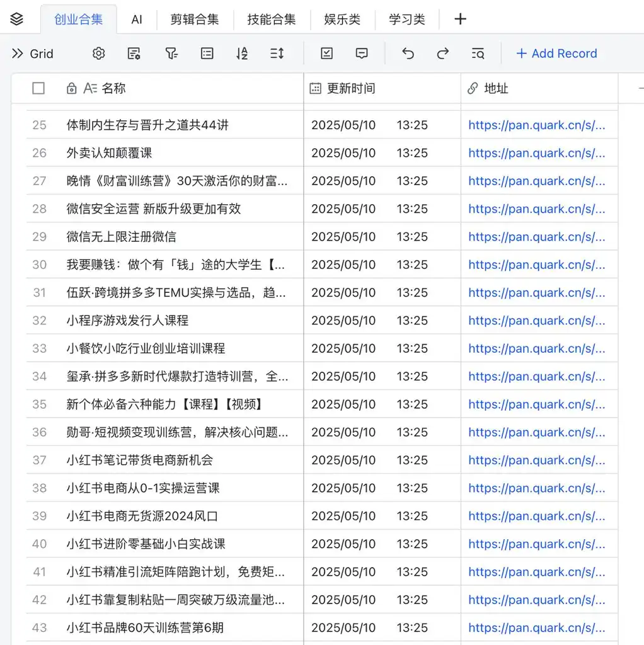Select the cell starting 我要赚钱
The height and width of the screenshot is (645, 644).
(x=181, y=265)
